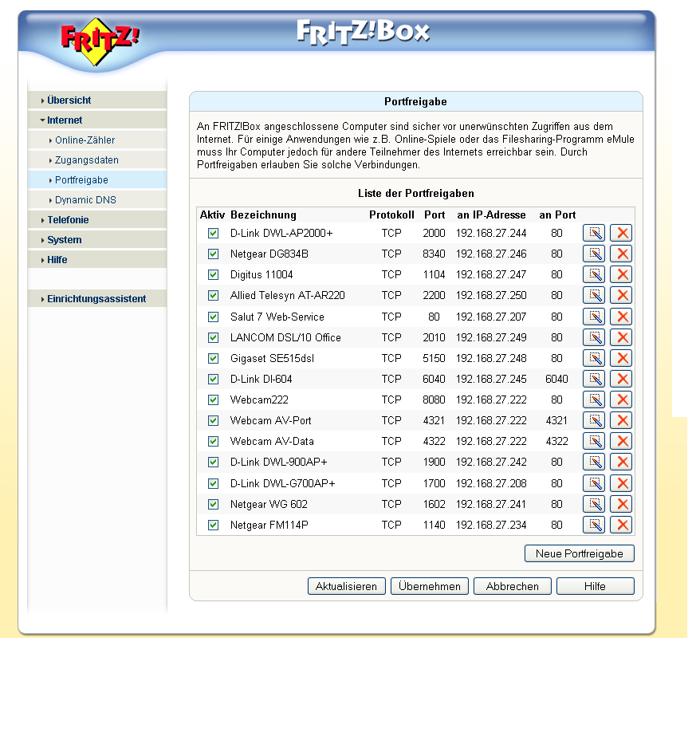Delete the Webcam222 entry
This screenshot has height=744, width=700.
[621, 400]
